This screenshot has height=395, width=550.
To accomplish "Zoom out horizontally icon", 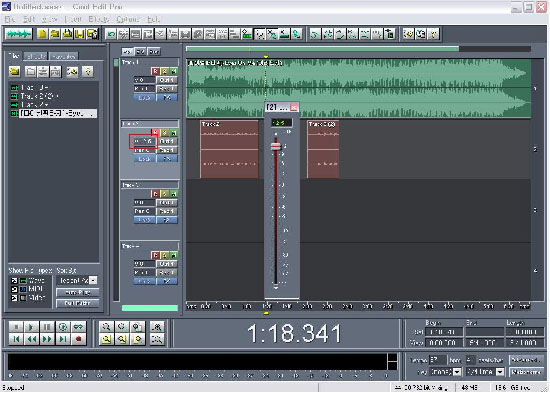I will (121, 327).
